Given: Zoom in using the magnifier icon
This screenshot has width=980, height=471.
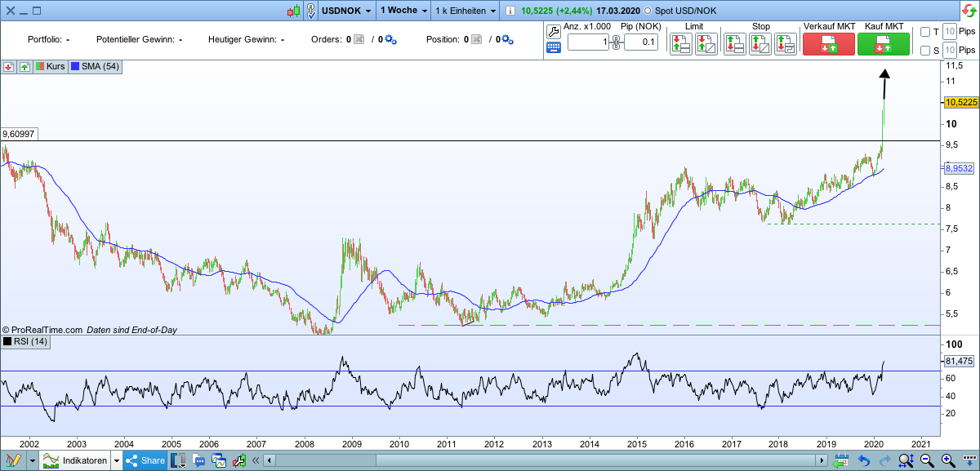Looking at the screenshot, I should tap(947, 460).
